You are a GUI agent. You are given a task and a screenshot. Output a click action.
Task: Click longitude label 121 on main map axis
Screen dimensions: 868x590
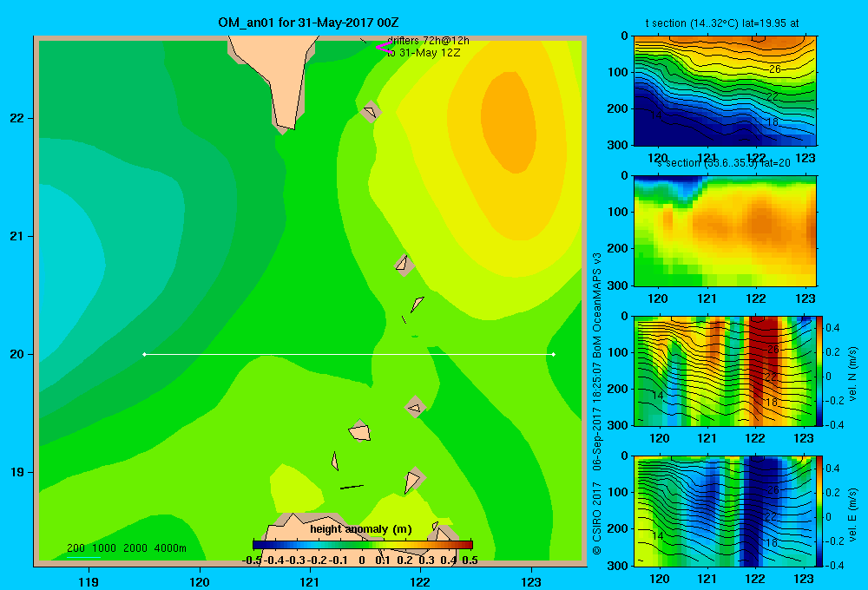pos(310,582)
